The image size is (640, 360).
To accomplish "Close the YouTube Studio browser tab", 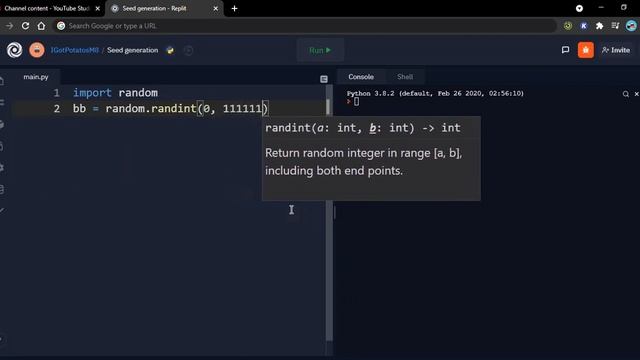I will pos(98,8).
